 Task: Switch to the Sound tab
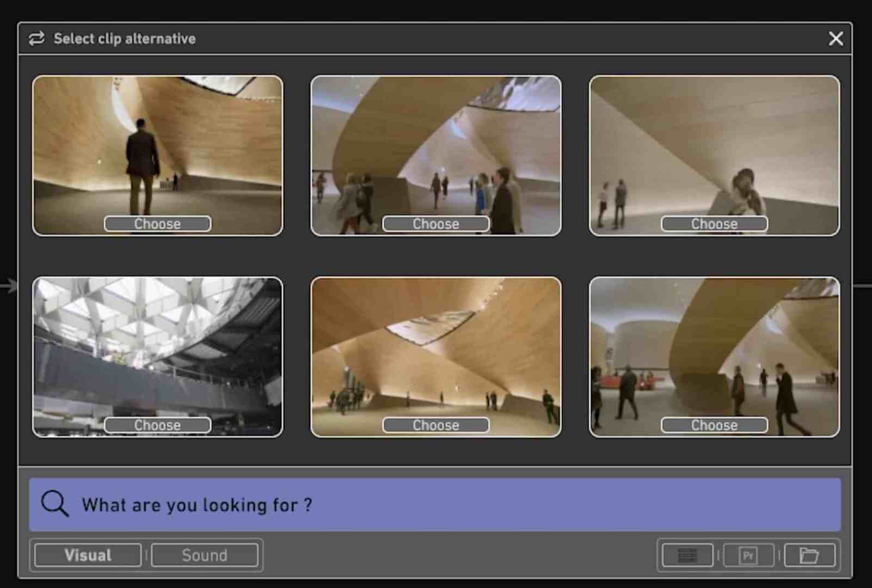coord(205,555)
